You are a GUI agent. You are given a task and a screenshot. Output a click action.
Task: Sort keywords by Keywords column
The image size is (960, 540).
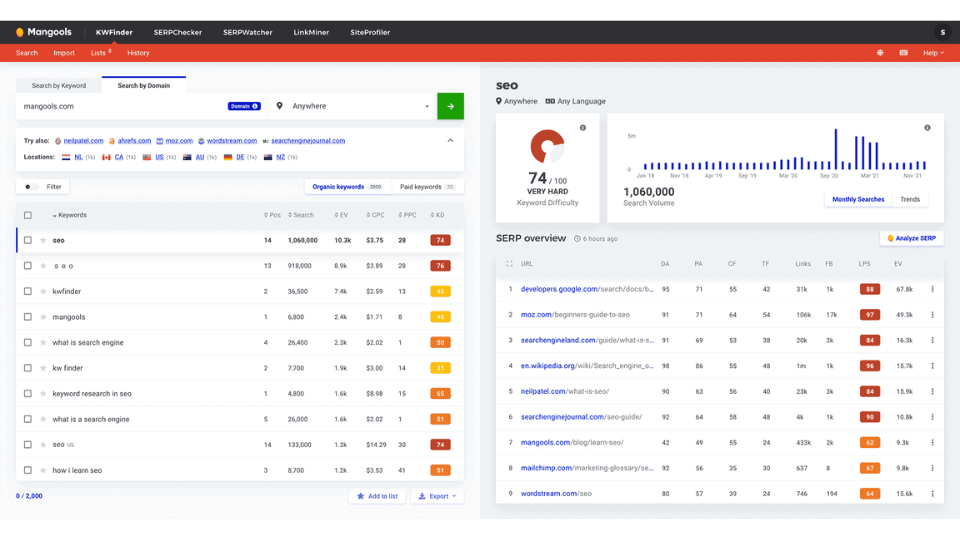pyautogui.click(x=70, y=215)
